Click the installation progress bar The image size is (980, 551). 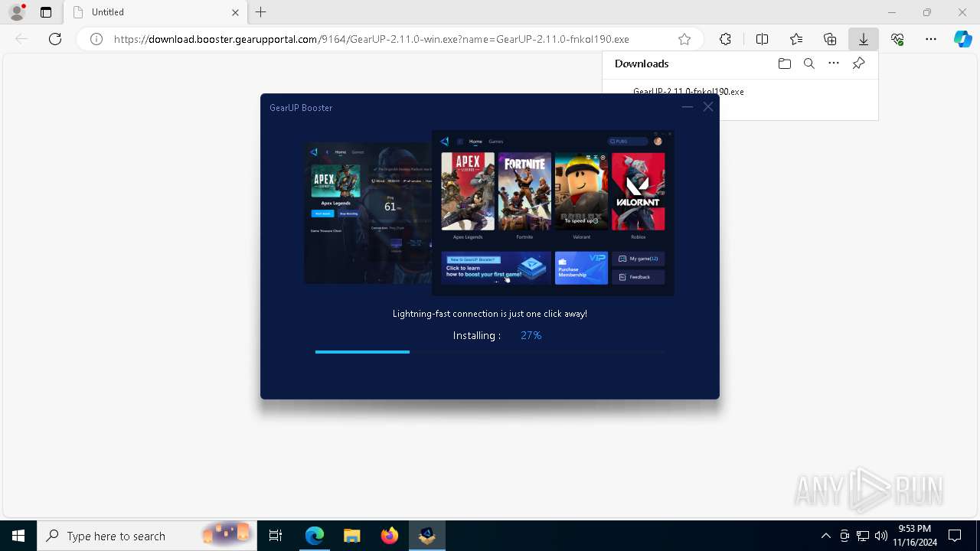click(490, 352)
